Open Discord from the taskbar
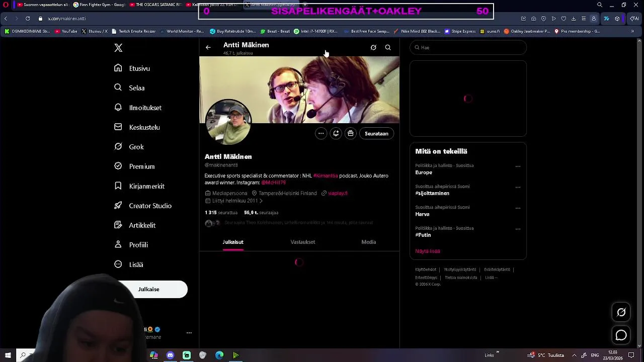Screen dimensions: 644x362 [x=170, y=355]
